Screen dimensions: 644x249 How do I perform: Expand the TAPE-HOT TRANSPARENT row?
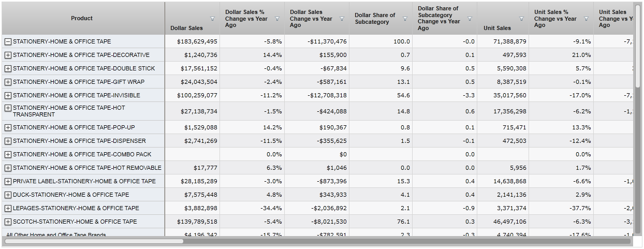pos(8,108)
